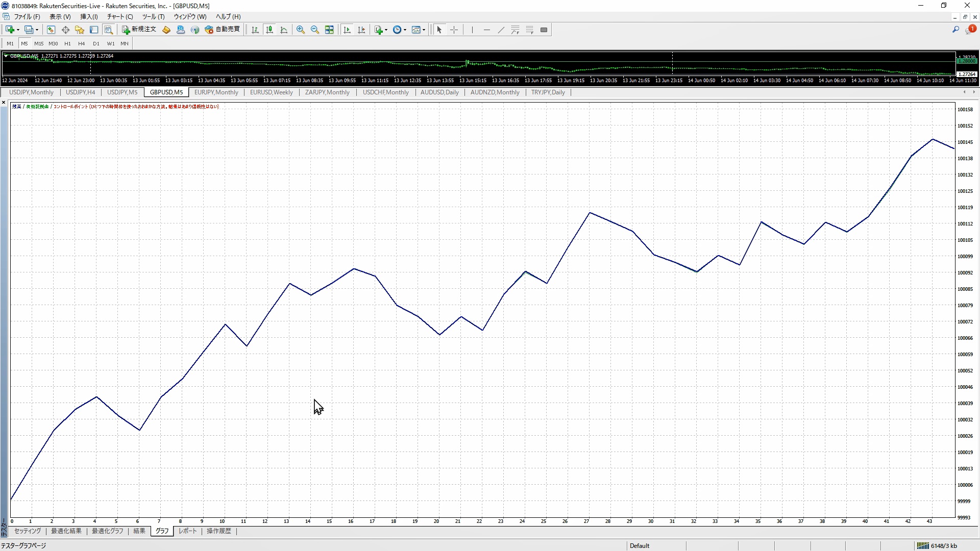This screenshot has height=551, width=980.
Task: Select the crosshair cursor tool
Action: click(x=454, y=30)
